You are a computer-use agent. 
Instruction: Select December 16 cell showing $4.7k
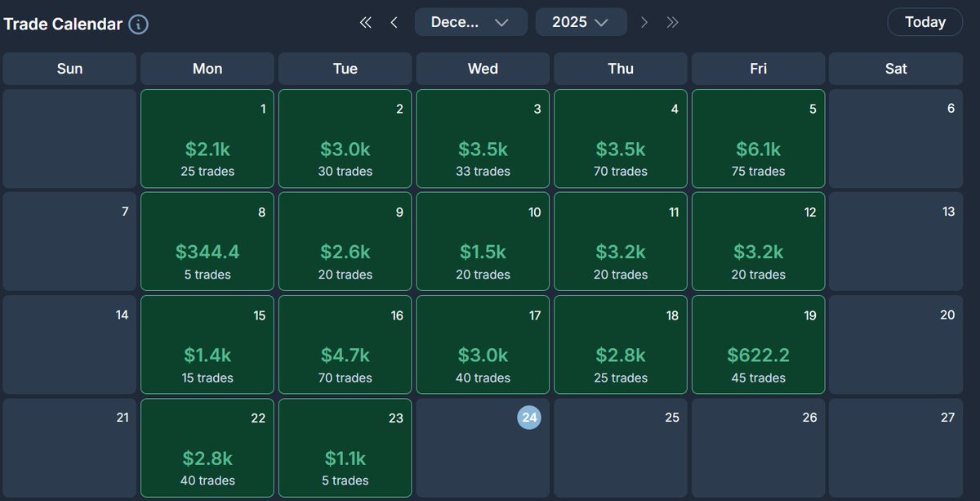pos(345,345)
